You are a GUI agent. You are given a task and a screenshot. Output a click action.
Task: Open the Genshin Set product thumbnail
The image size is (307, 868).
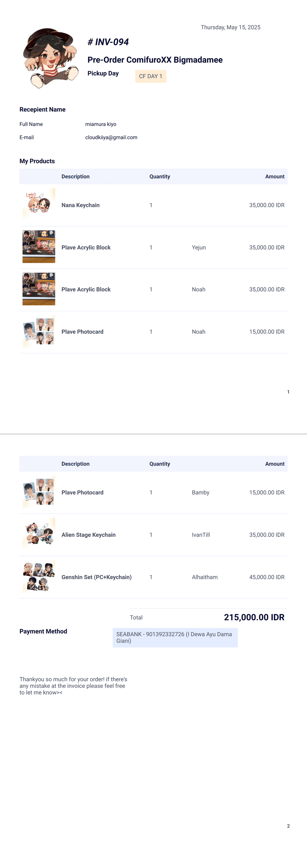(x=39, y=577)
